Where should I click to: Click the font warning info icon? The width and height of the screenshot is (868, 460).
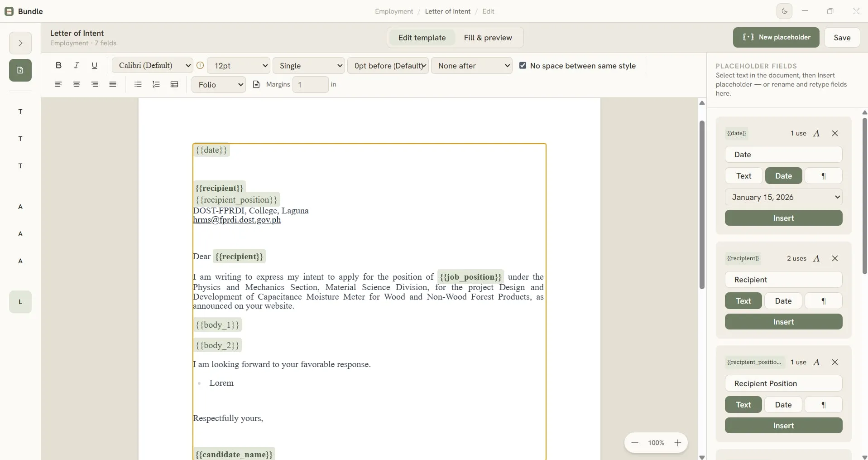pyautogui.click(x=200, y=65)
